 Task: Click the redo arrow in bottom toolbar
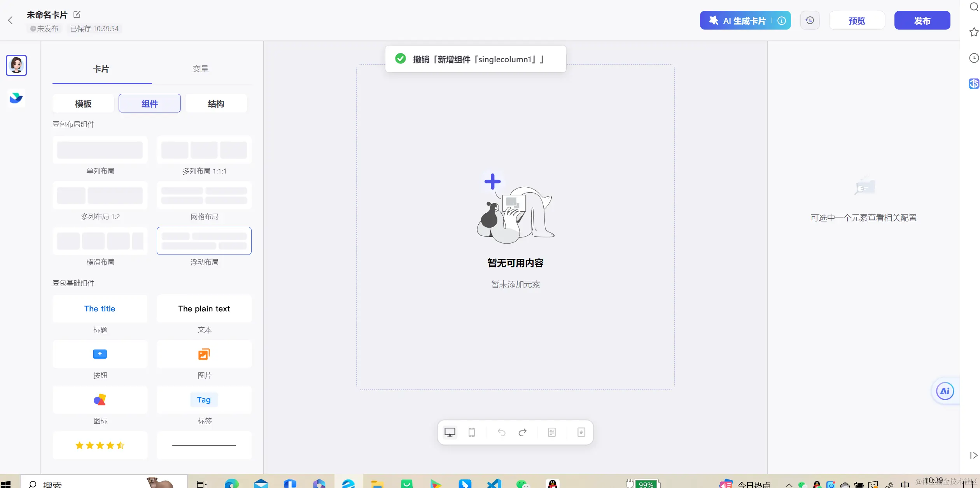(523, 432)
